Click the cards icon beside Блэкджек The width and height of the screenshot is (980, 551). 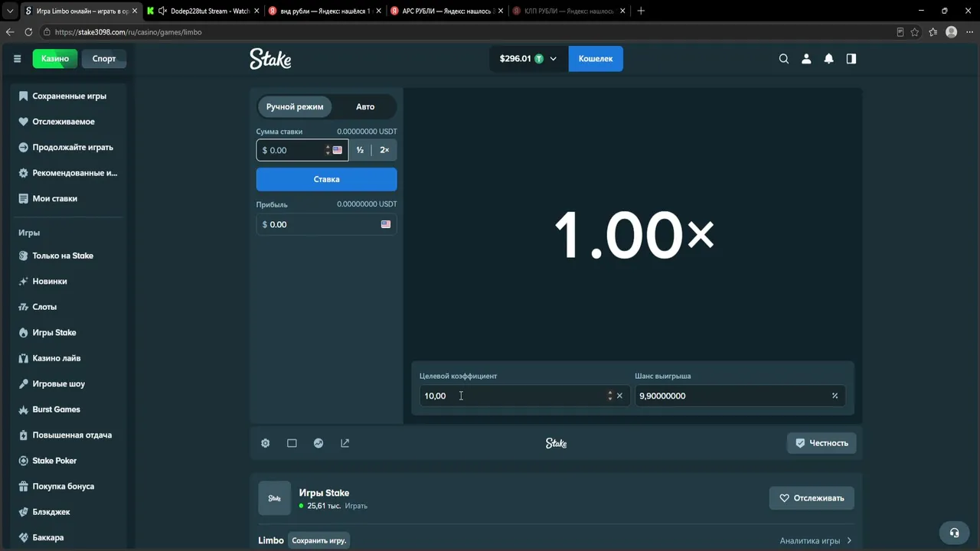click(x=23, y=512)
